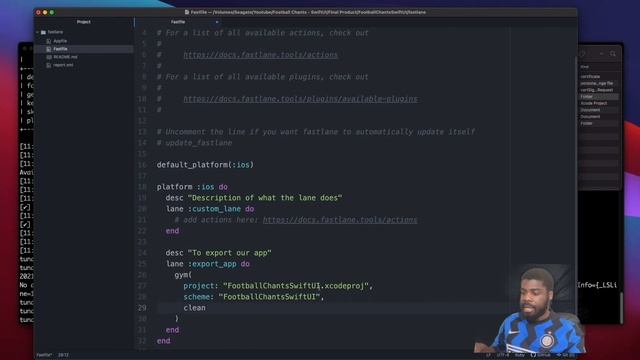Switch to the Project panel tab
The image size is (640, 360).
[x=84, y=22]
